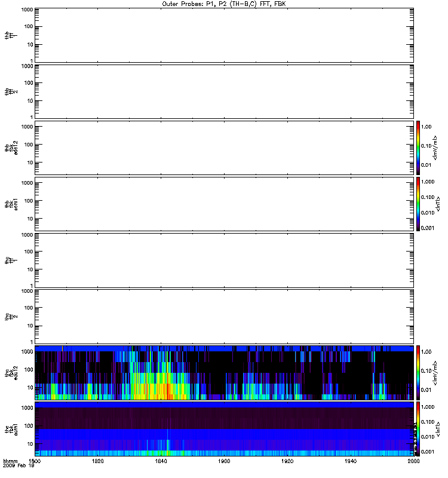Click the "thc fff 1" panel axis label

11,261
